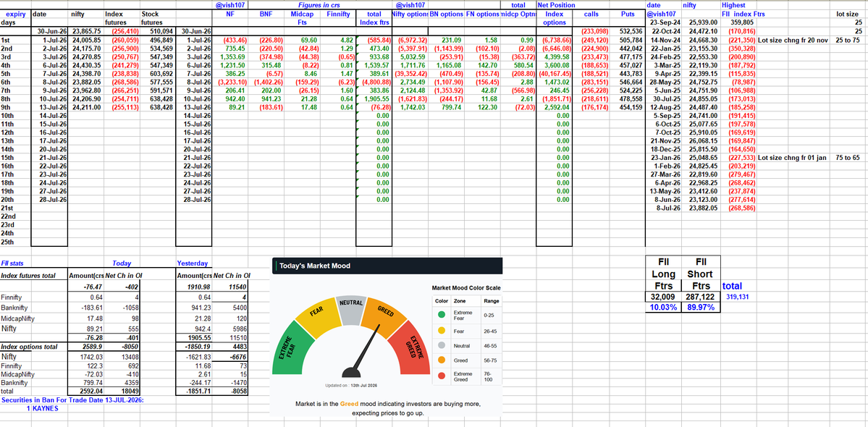Click the 'Index futures total' row label
The image size is (868, 427).
[x=28, y=275]
